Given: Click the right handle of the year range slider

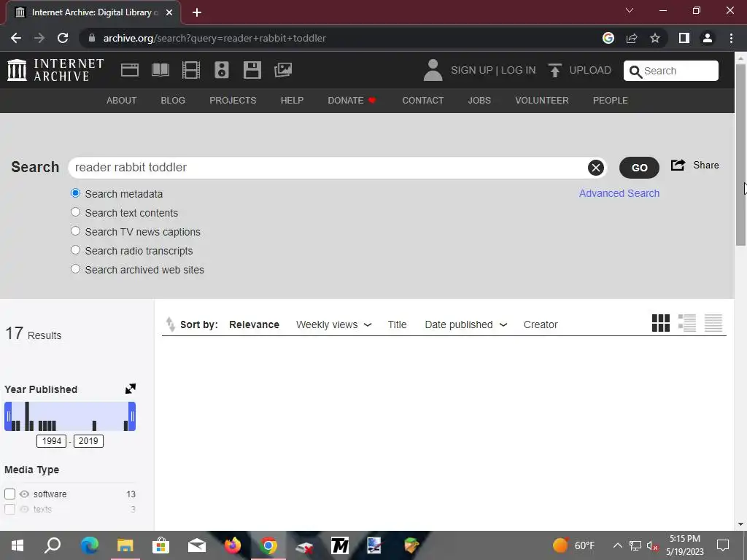Looking at the screenshot, I should [132, 416].
